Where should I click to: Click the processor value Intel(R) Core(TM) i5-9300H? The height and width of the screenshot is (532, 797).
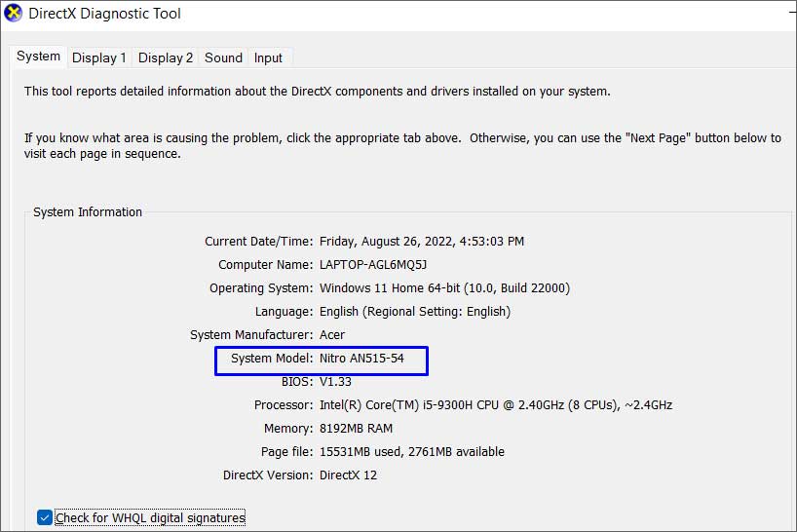[496, 405]
